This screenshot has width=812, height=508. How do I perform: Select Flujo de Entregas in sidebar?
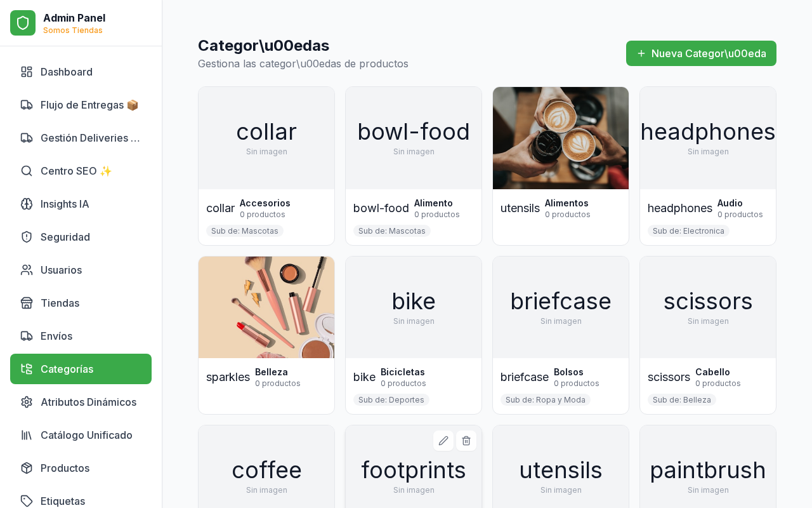89,105
